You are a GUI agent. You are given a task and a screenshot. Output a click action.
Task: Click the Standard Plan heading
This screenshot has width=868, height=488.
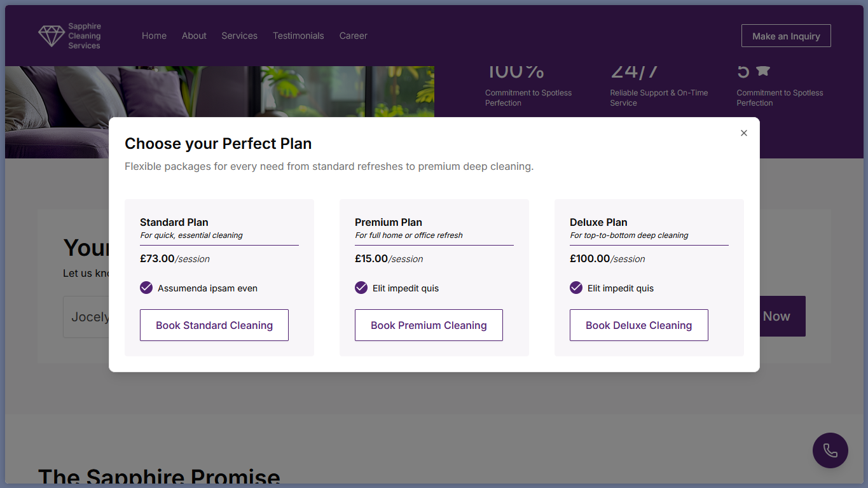[x=174, y=222]
